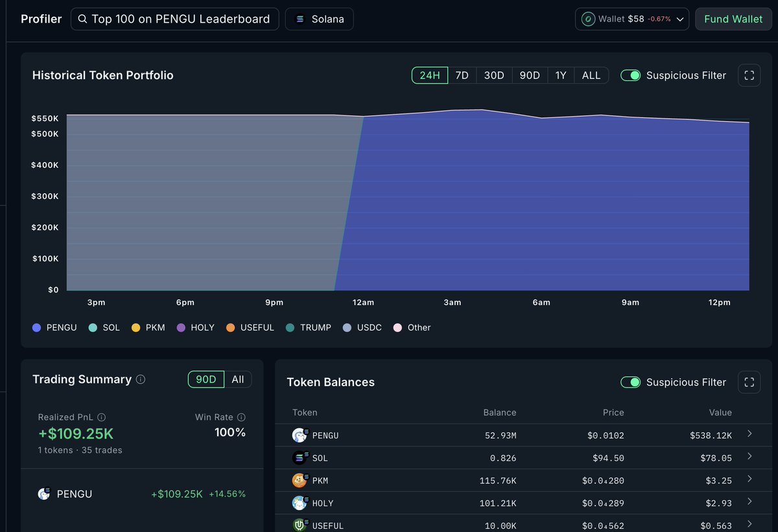Image resolution: width=778 pixels, height=532 pixels.
Task: Click the 100% Win Rate value
Action: pyautogui.click(x=230, y=433)
